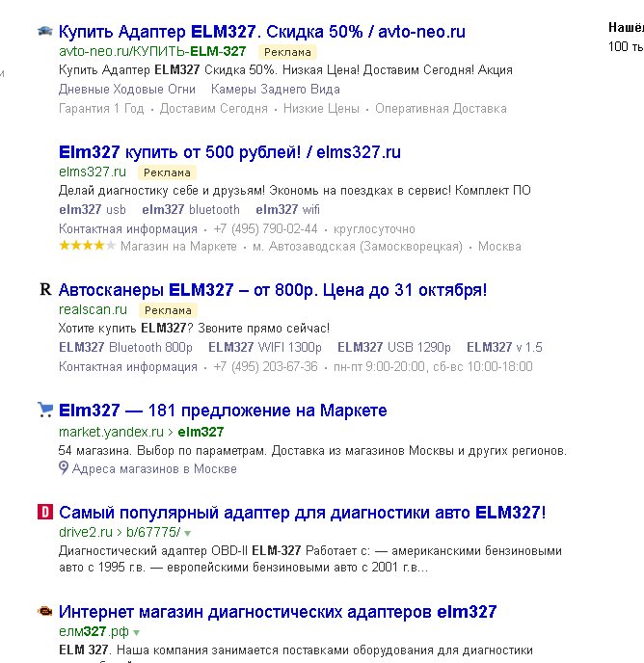The image size is (644, 663).
Task: Click the map pin icon near Адреса магазинов
Action: click(x=64, y=467)
